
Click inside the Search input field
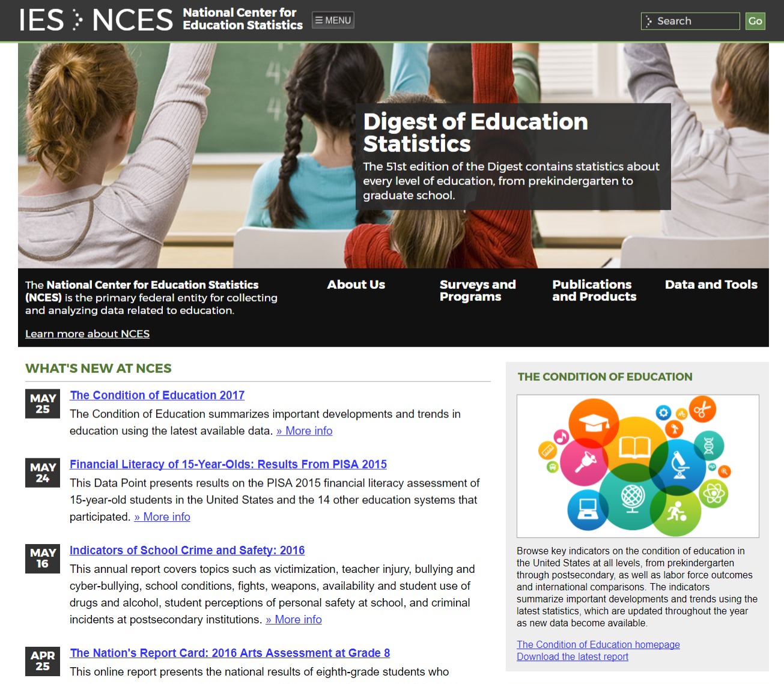point(690,20)
